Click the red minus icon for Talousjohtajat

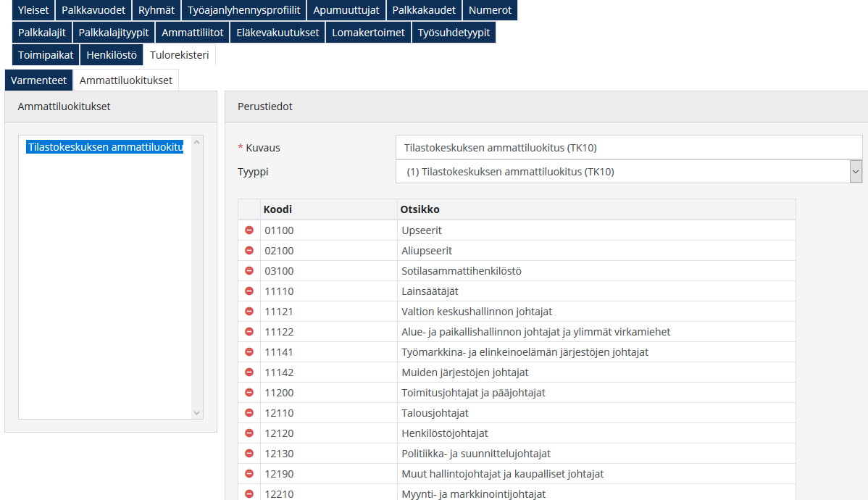(249, 413)
